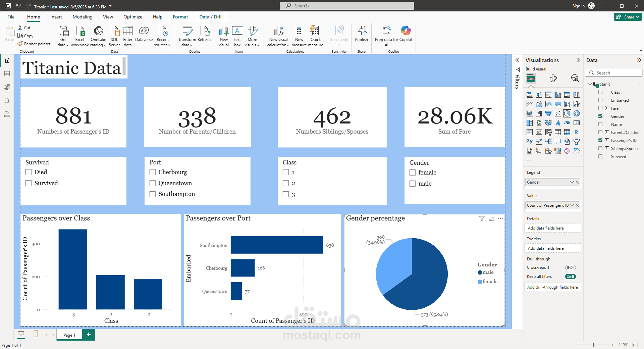
Task: Click the Get data icon
Action: click(63, 32)
